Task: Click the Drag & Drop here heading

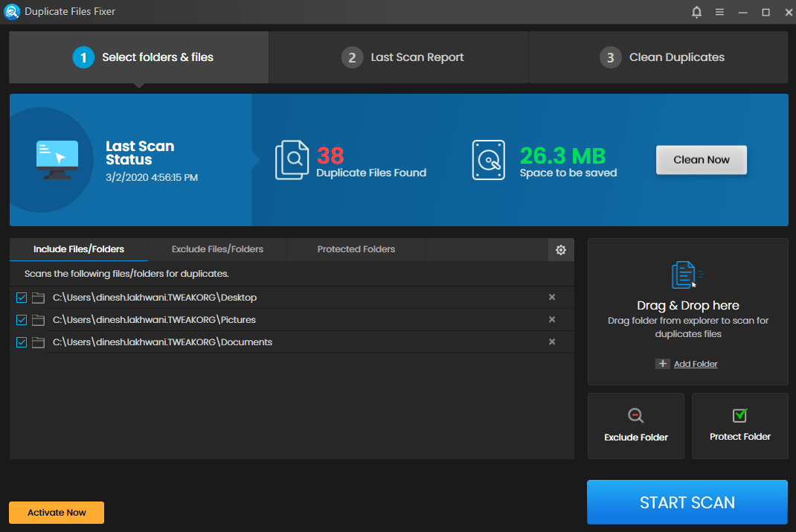Action: (688, 306)
